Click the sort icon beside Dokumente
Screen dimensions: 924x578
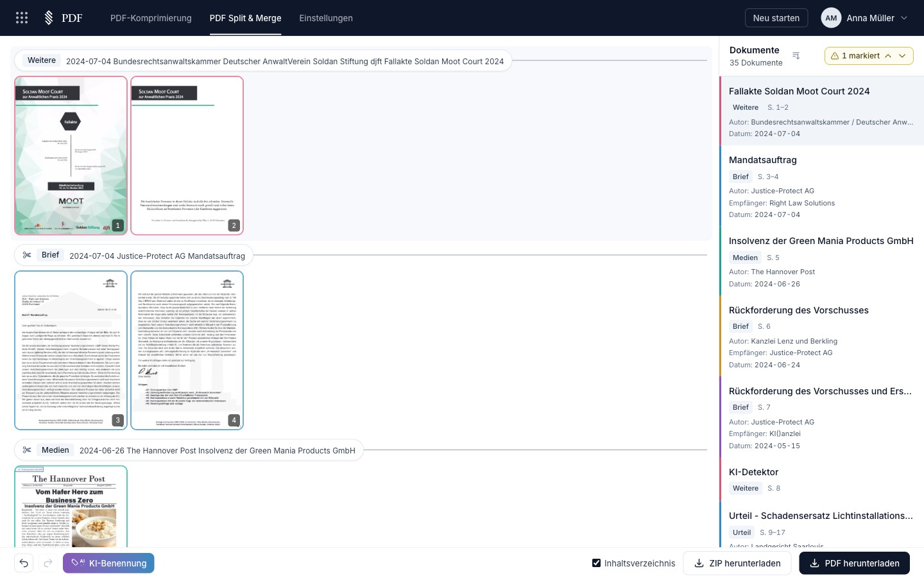click(x=796, y=56)
